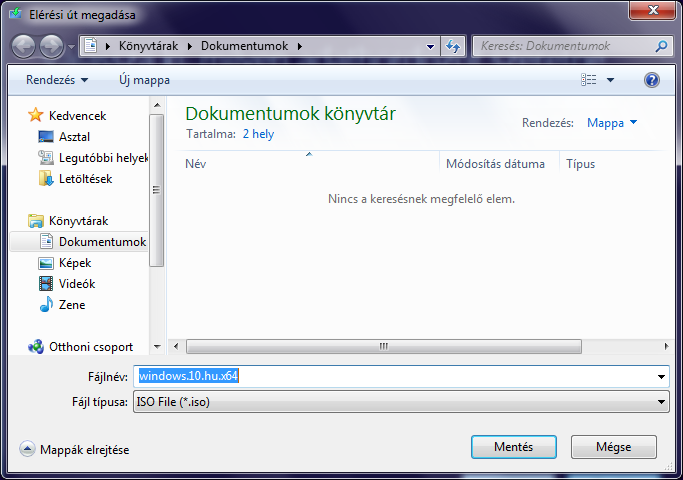Click the Forward navigation arrow button

(51, 46)
